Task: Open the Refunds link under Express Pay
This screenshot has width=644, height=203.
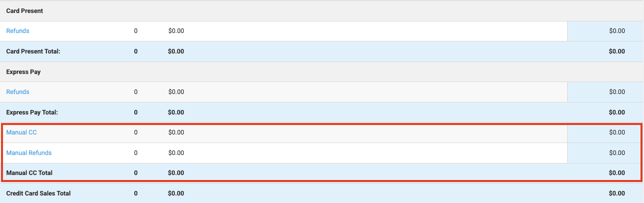Action: pos(17,92)
